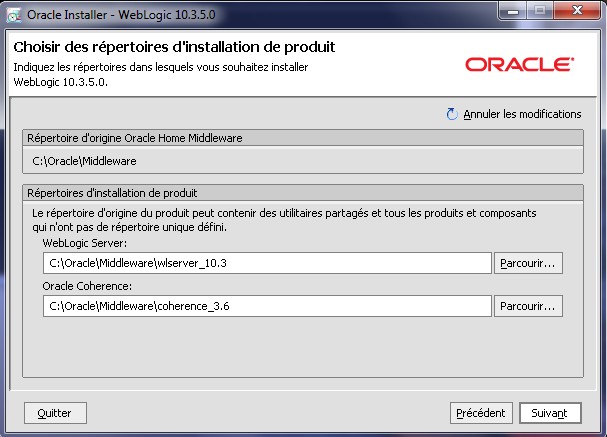Click the Quitter button
607x437 pixels.
[55, 413]
